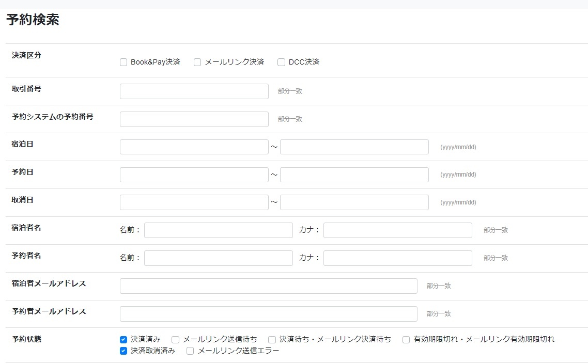Click the 予約者メールアドレス input field
This screenshot has height=364, width=588.
(269, 314)
